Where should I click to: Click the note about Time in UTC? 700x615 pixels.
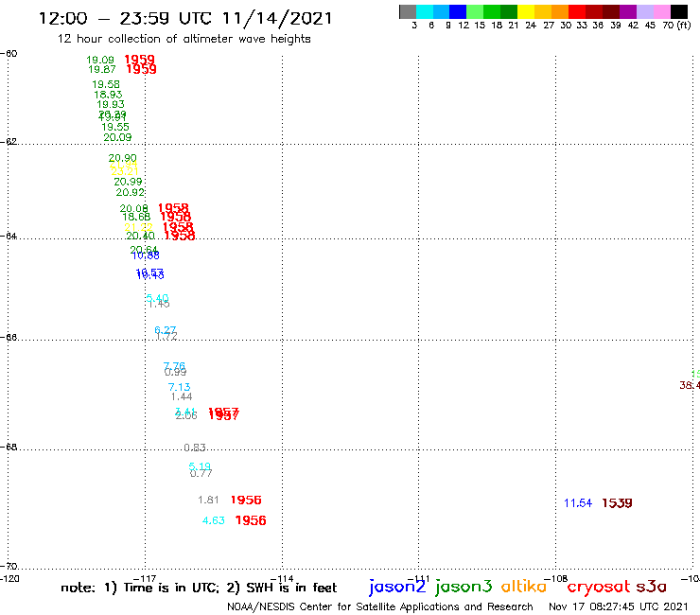199,588
